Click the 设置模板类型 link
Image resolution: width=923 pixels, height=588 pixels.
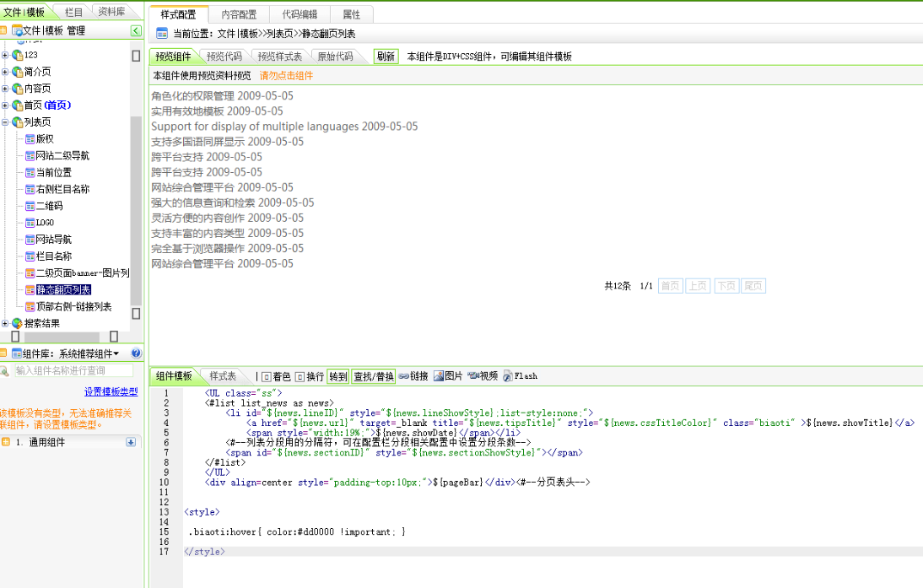click(x=111, y=391)
